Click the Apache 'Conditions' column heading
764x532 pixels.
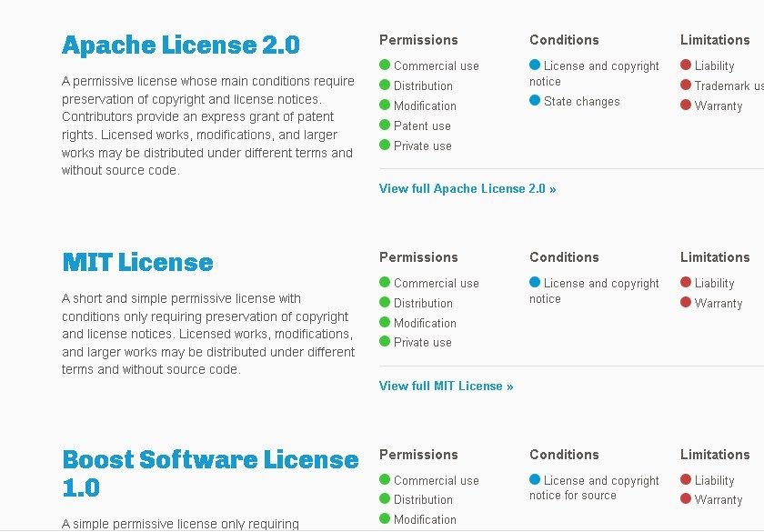[564, 40]
